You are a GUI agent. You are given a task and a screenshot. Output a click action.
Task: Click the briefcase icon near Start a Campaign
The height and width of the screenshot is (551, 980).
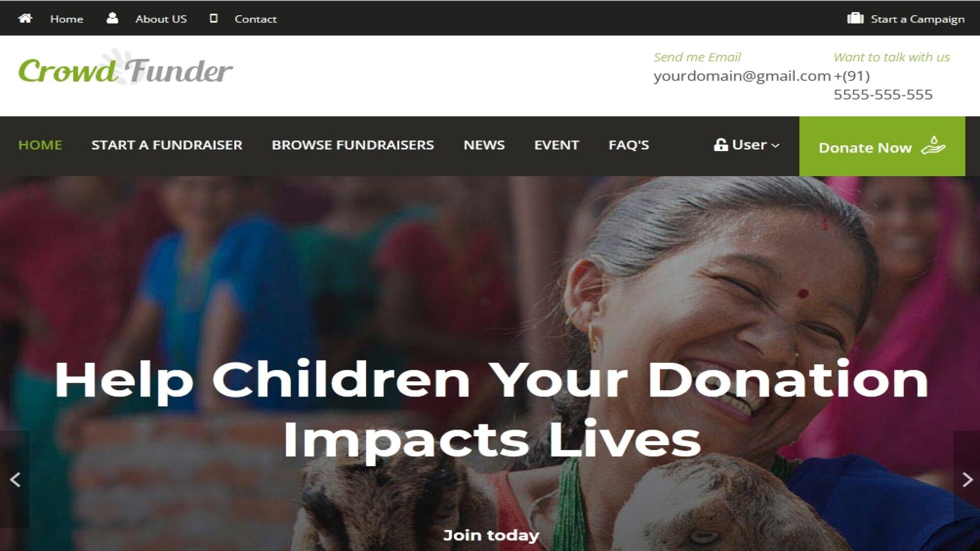click(x=855, y=18)
